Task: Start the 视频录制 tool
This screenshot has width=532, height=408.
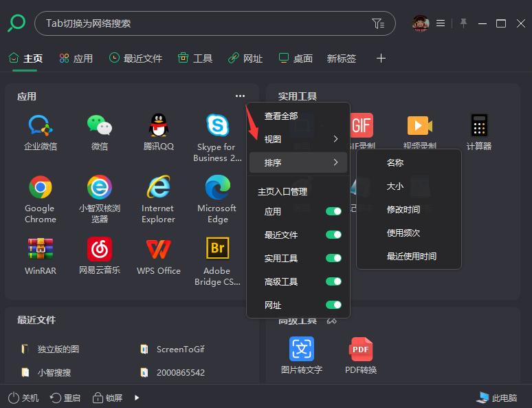Action: pos(420,125)
